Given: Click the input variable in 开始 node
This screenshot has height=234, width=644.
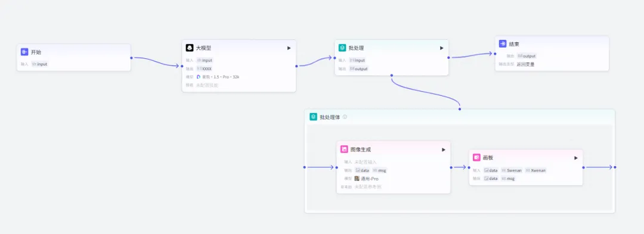Looking at the screenshot, I should pyautogui.click(x=39, y=64).
